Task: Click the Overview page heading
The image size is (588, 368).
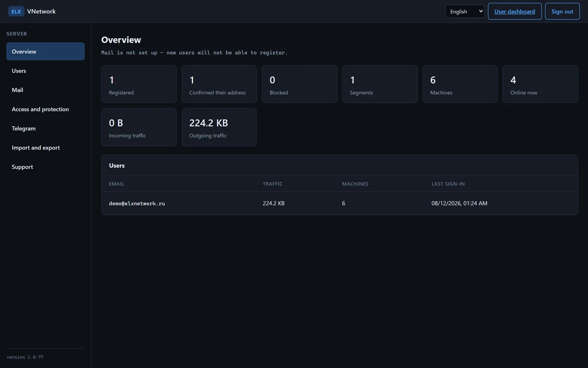Action: (121, 40)
